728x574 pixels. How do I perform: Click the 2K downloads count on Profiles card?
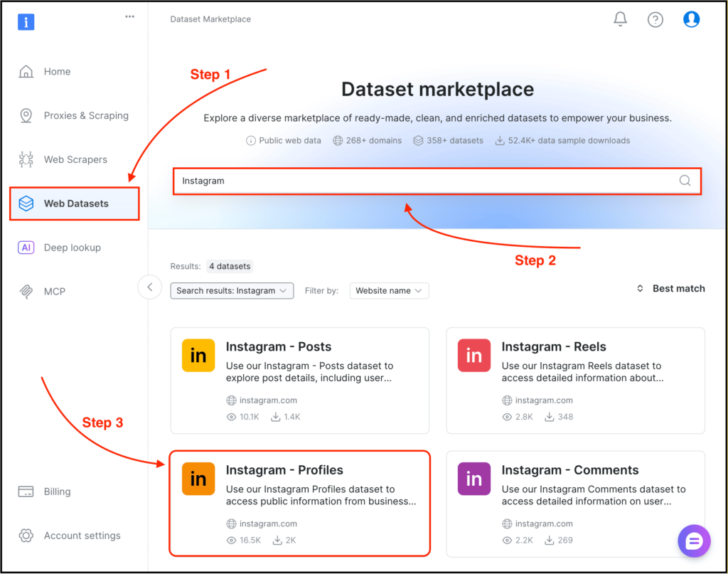coord(291,540)
